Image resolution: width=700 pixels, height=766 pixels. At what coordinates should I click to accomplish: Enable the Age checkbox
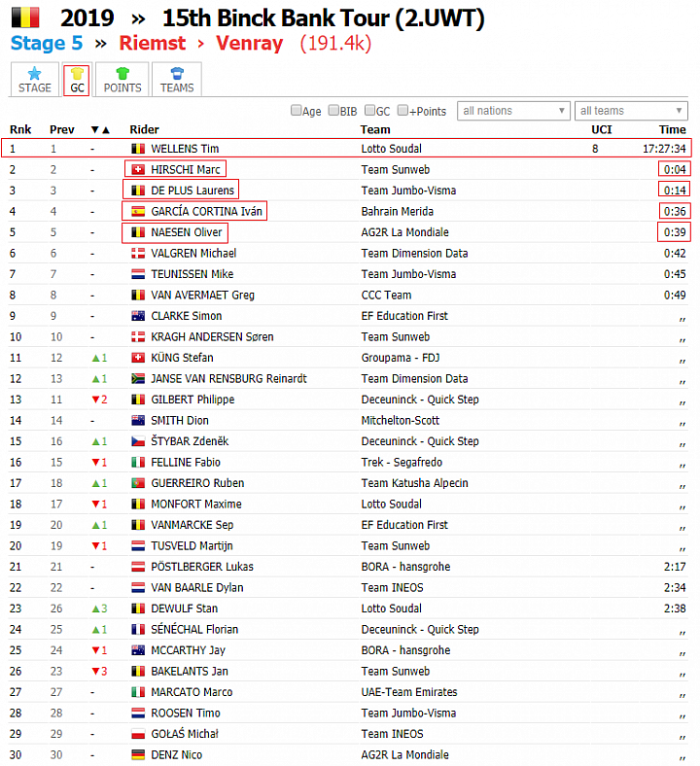(296, 111)
